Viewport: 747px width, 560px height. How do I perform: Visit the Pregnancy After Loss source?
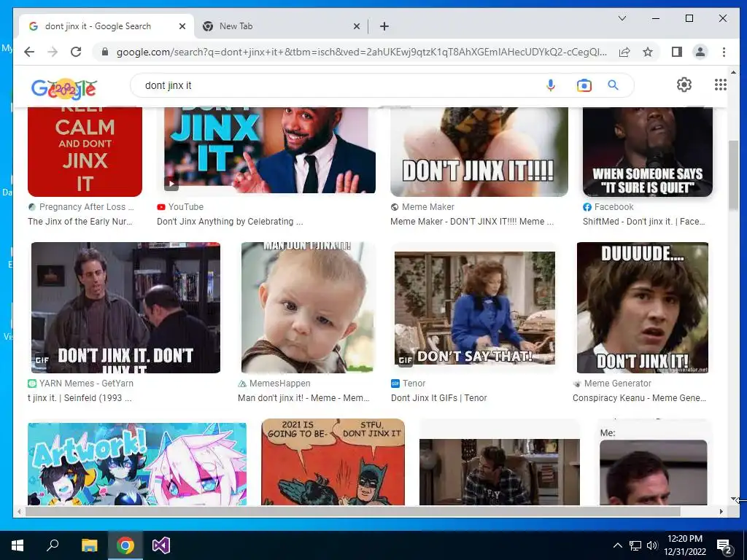[x=81, y=207]
